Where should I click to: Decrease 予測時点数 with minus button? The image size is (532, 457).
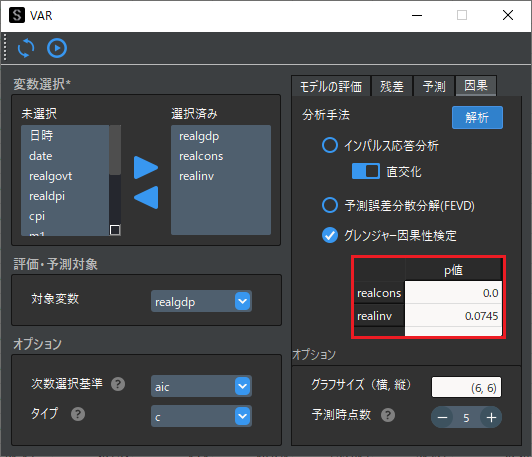[x=442, y=417]
